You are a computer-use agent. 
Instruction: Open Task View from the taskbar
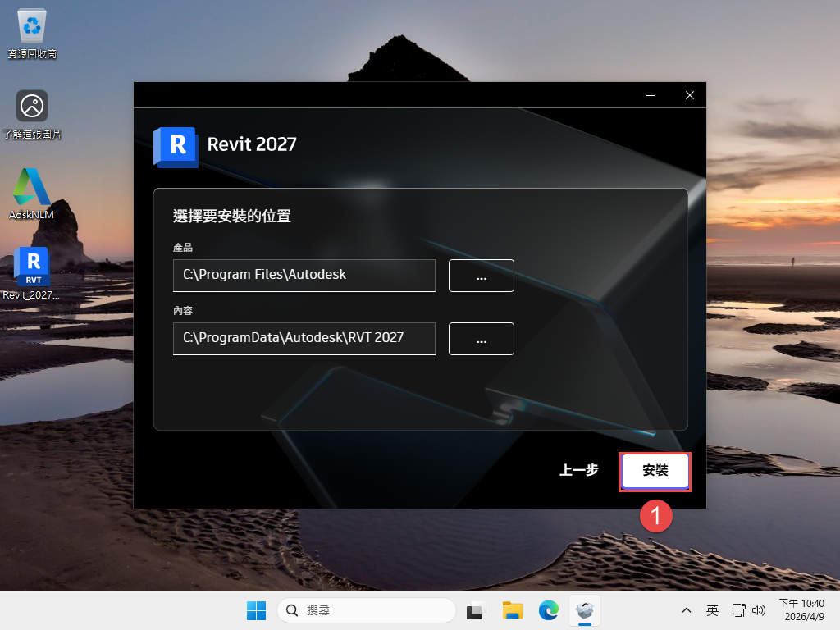pyautogui.click(x=476, y=610)
